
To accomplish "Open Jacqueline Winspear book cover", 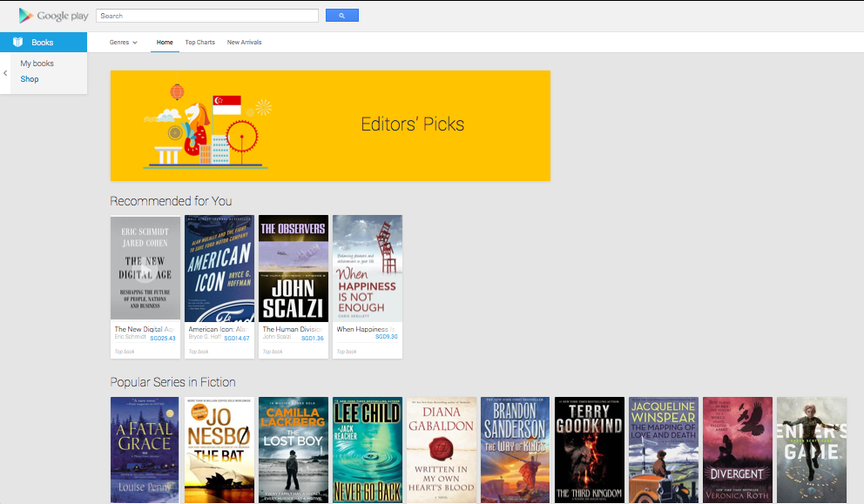I will (x=664, y=450).
